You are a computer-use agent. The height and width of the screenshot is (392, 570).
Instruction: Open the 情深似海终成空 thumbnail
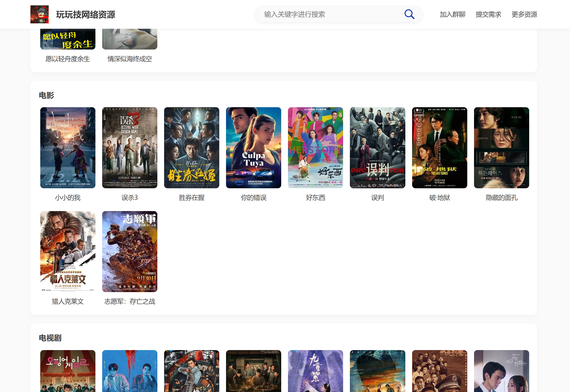[130, 39]
